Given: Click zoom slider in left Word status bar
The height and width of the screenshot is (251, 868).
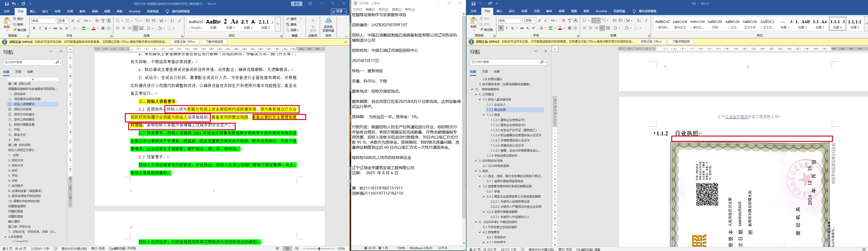Looking at the screenshot, I should (x=319, y=249).
